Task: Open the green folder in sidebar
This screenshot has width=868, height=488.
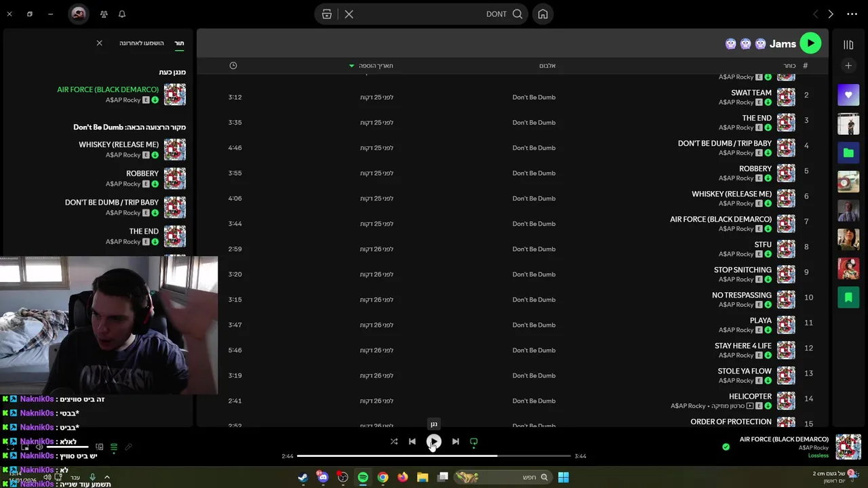Action: point(848,152)
